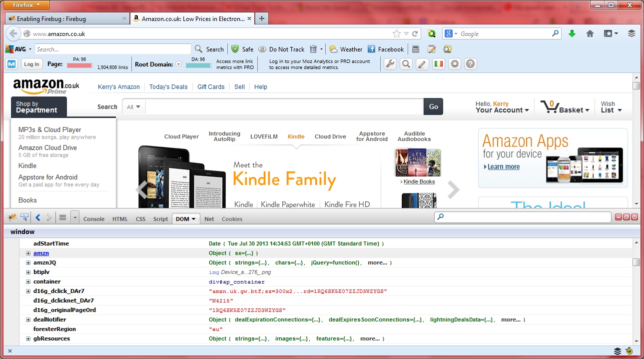The image size is (644, 359).
Task: Click the notepad icon in AVG toolbar
Action: (x=432, y=49)
